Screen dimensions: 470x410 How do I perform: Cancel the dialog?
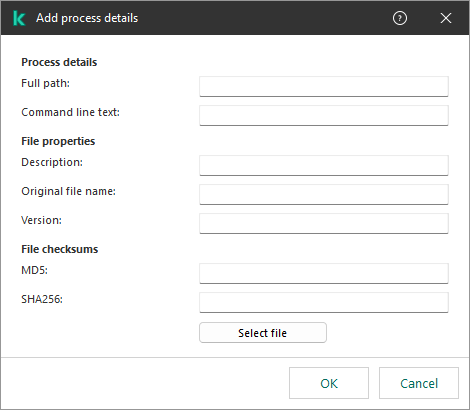point(419,383)
